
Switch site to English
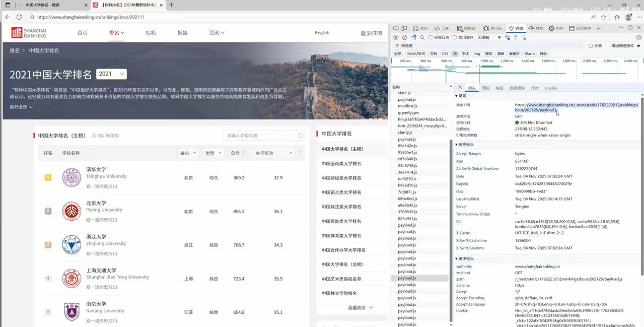pyautogui.click(x=322, y=33)
